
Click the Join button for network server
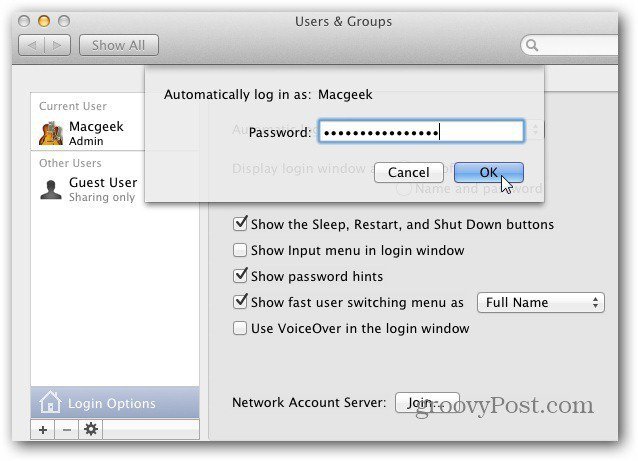427,403
